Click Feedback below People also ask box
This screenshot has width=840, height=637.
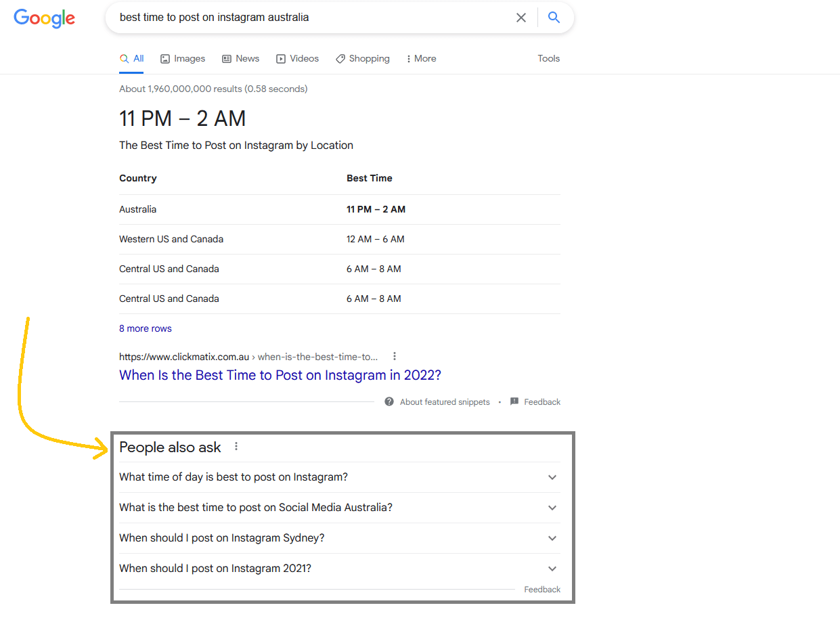[542, 590]
